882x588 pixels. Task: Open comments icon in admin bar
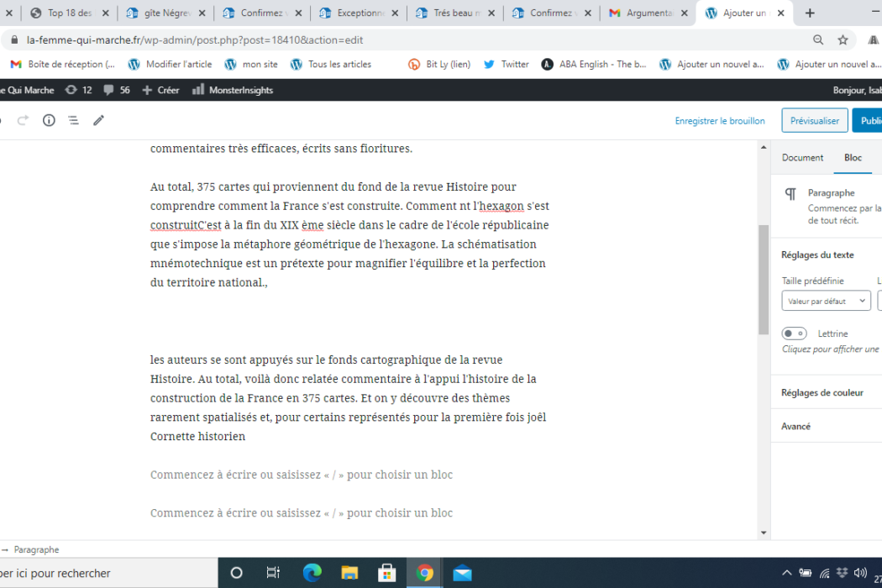click(x=118, y=90)
